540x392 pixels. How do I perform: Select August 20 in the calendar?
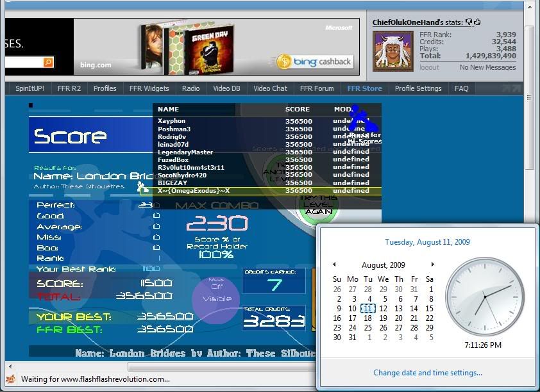tap(398, 318)
